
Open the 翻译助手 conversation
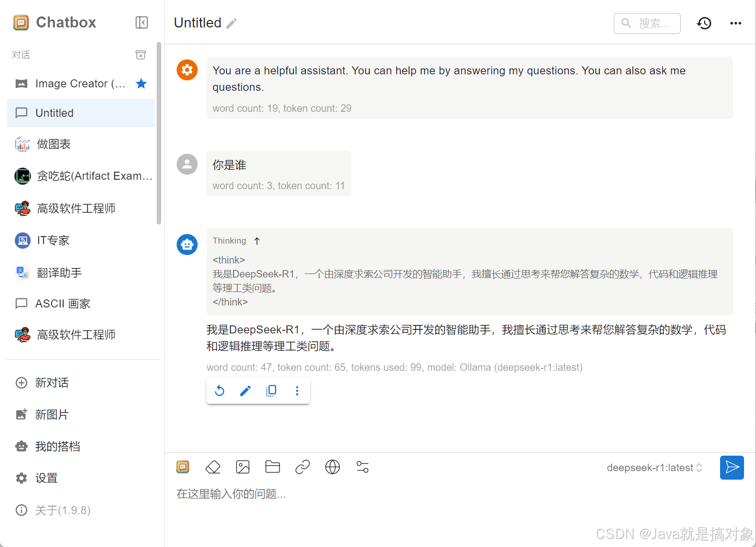(x=81, y=273)
